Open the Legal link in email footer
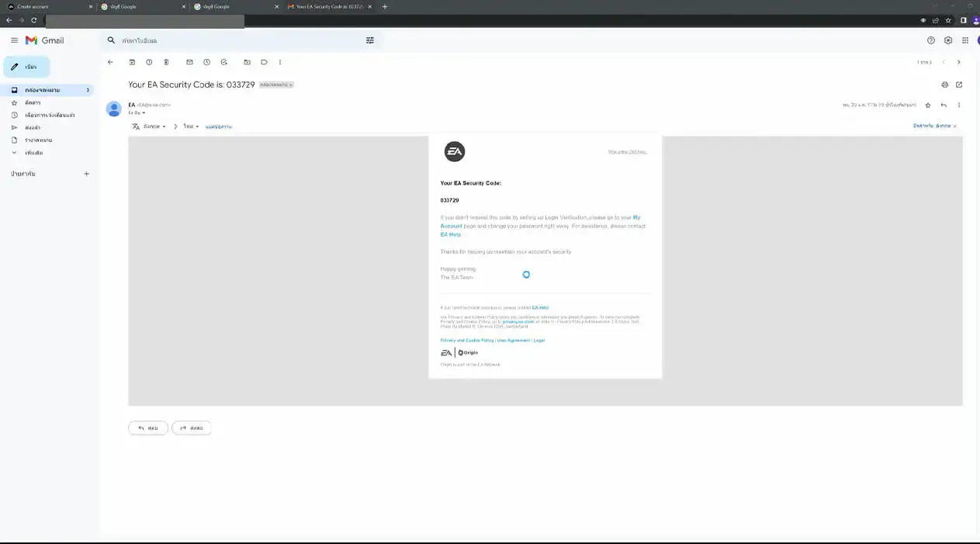980x544 pixels. 538,340
